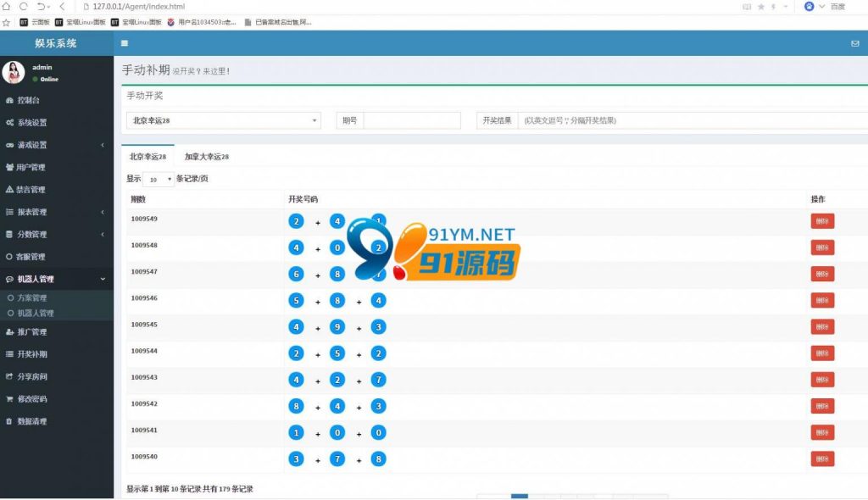Open the 北京幸运28 game dropdown

pos(224,120)
